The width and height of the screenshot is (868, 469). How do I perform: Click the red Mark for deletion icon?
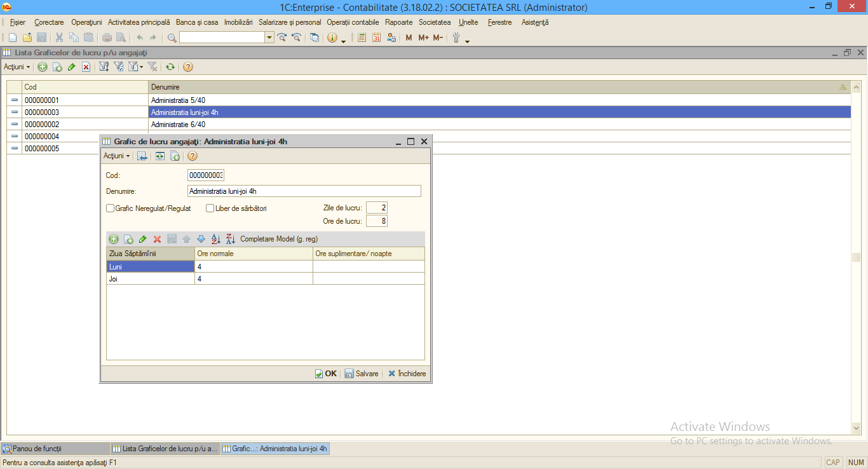pyautogui.click(x=86, y=67)
